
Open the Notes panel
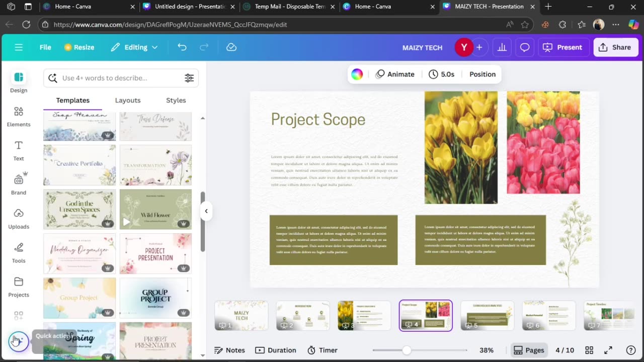click(229, 350)
